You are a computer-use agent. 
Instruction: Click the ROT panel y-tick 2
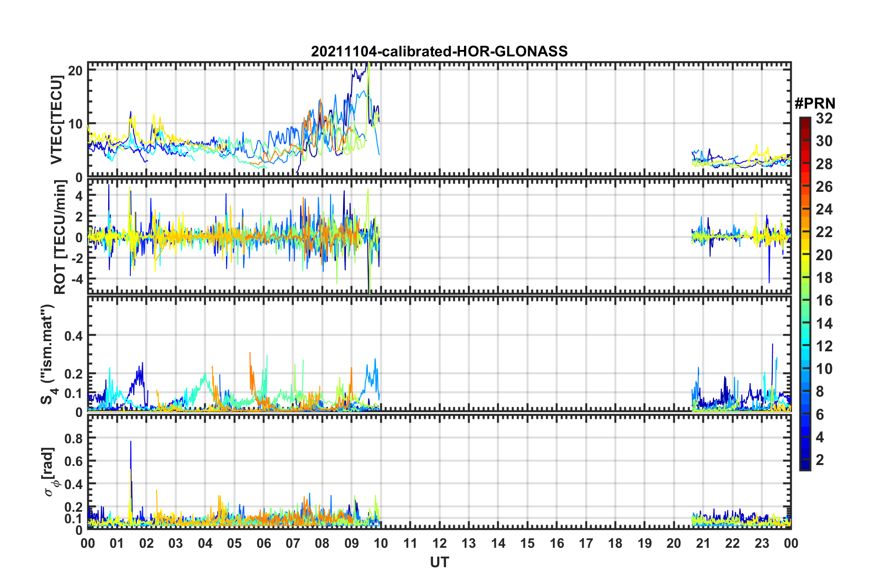pos(79,216)
